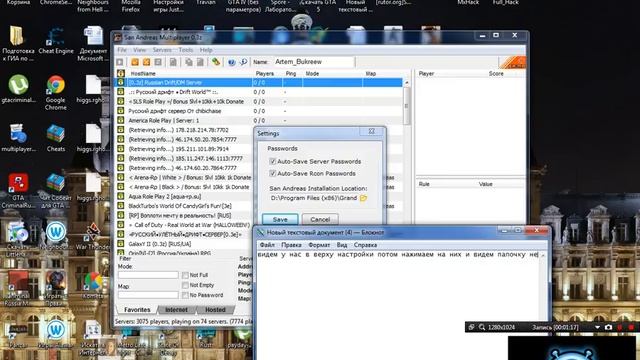This screenshot has width=640, height=360.
Task: Switch to the Internet tab
Action: (176, 310)
